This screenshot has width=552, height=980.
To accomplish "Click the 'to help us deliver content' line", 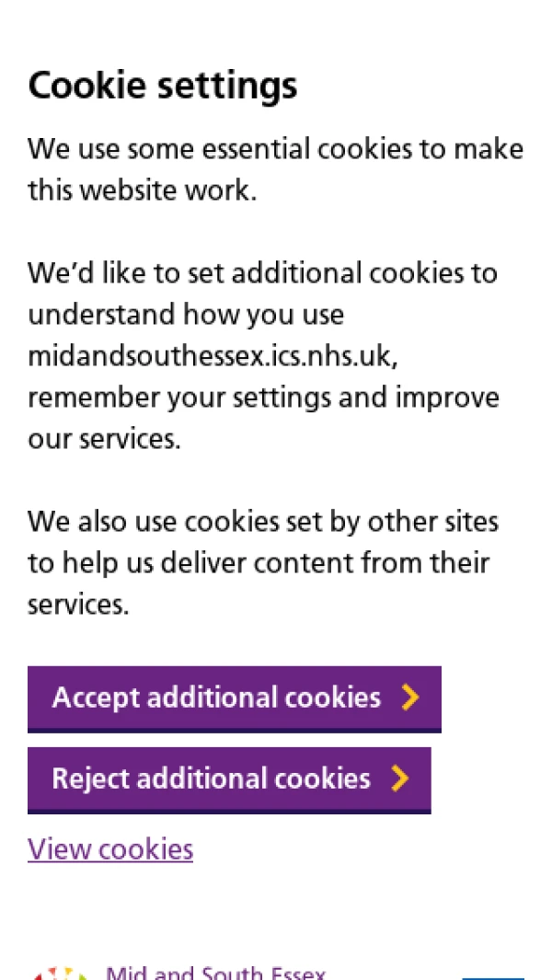I will point(259,562).
